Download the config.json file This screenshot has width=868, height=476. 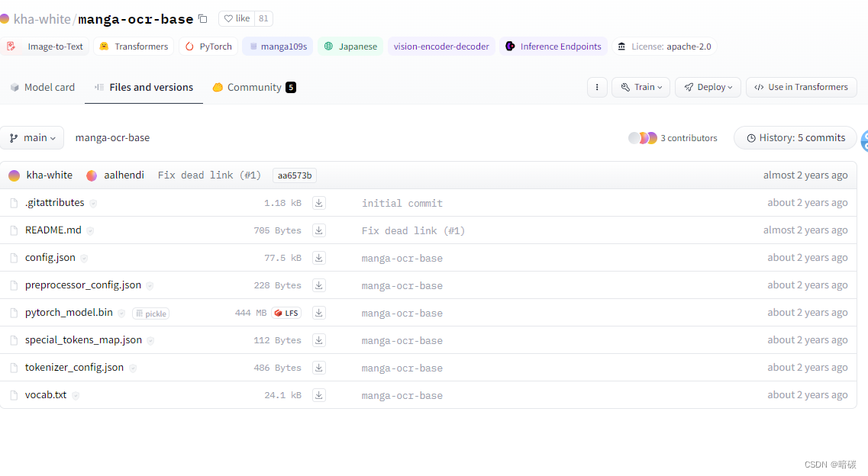click(x=319, y=258)
